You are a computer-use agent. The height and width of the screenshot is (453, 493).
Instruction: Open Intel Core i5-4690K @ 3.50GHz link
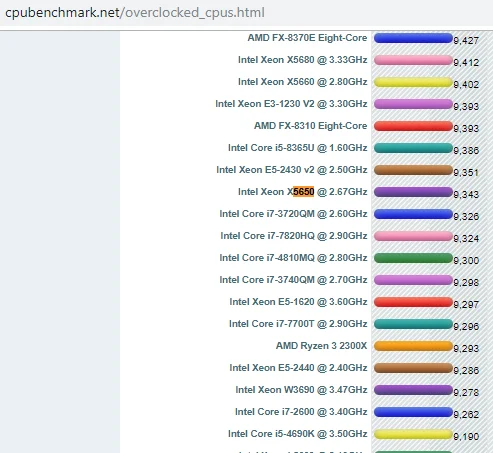click(297, 434)
